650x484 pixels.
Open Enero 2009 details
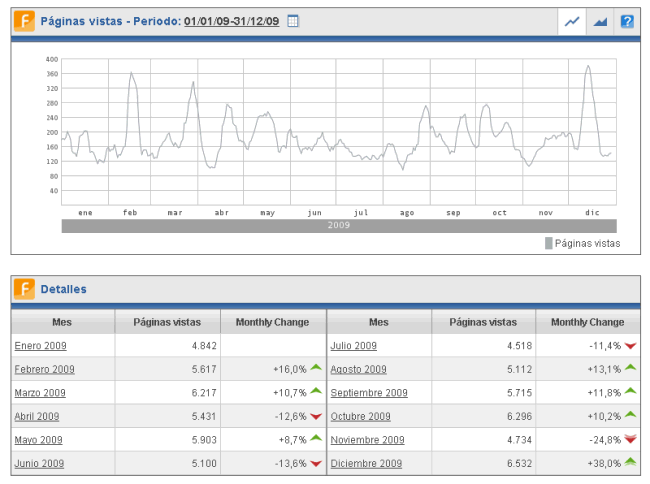click(39, 345)
